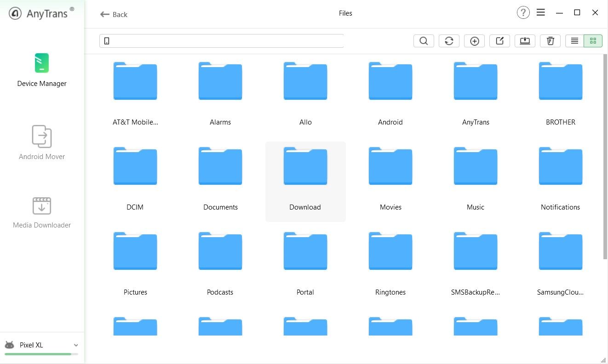The image size is (608, 364).
Task: Open the Device Manager panel
Action: point(41,70)
